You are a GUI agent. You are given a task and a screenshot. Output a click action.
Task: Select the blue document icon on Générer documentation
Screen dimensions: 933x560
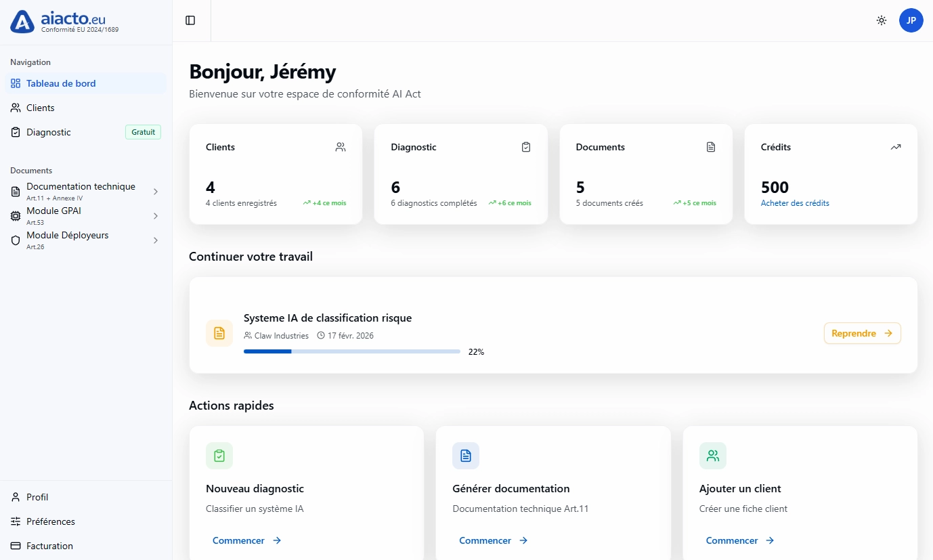465,456
